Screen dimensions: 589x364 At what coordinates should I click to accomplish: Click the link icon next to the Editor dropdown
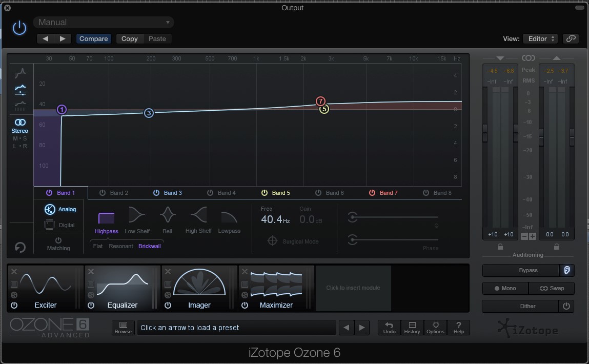pos(571,38)
